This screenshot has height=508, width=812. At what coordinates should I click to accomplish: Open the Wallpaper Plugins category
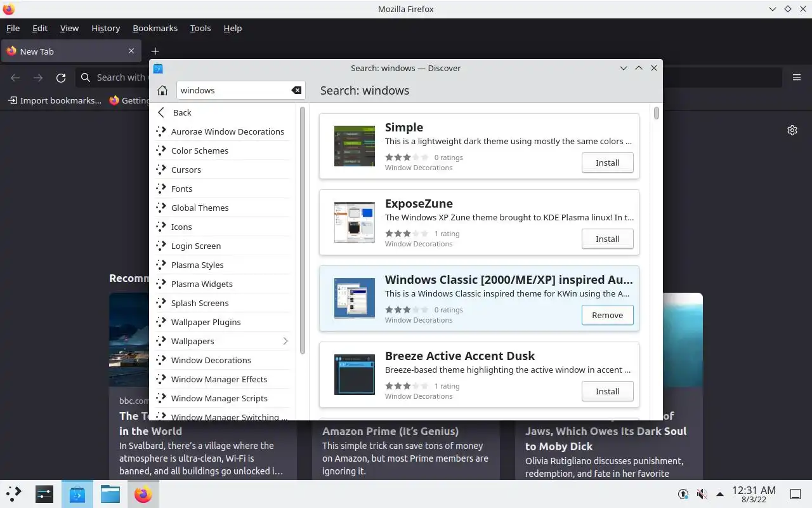tap(223, 322)
